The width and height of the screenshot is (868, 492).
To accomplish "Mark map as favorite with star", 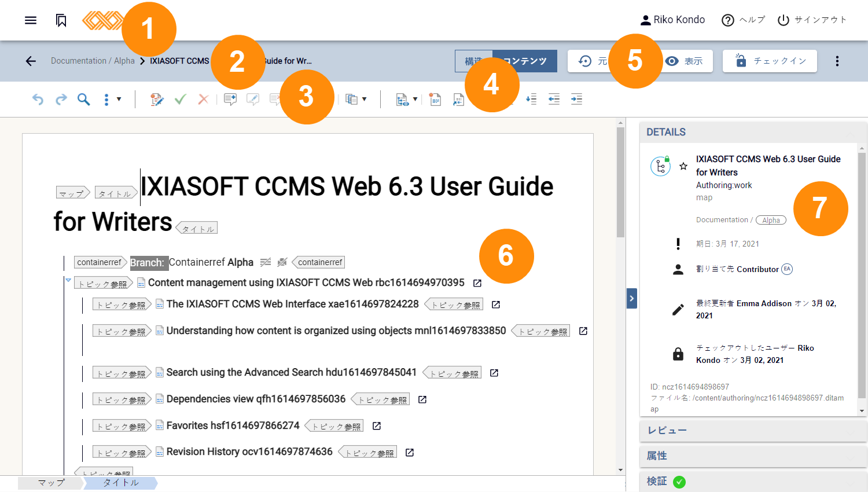I will [x=683, y=166].
